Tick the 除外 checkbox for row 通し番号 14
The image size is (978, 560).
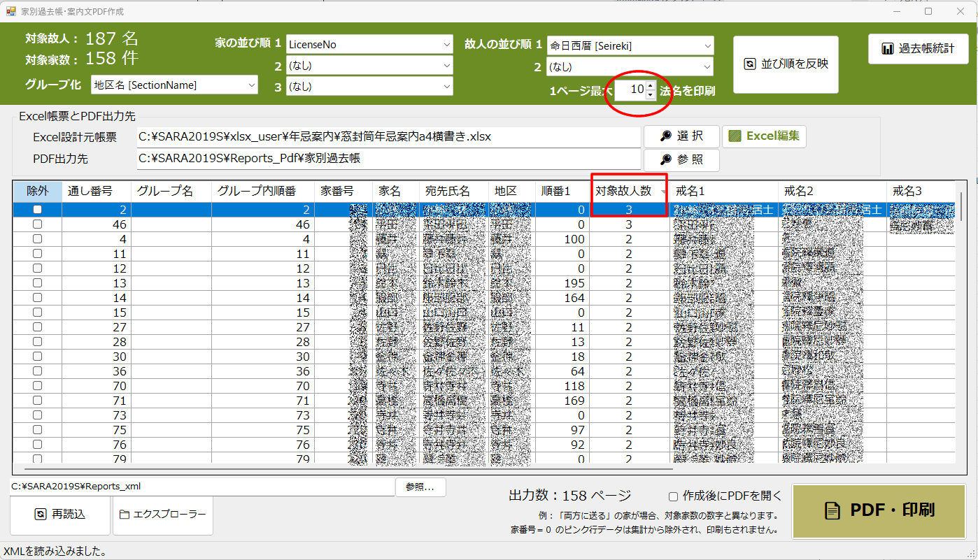click(37, 298)
